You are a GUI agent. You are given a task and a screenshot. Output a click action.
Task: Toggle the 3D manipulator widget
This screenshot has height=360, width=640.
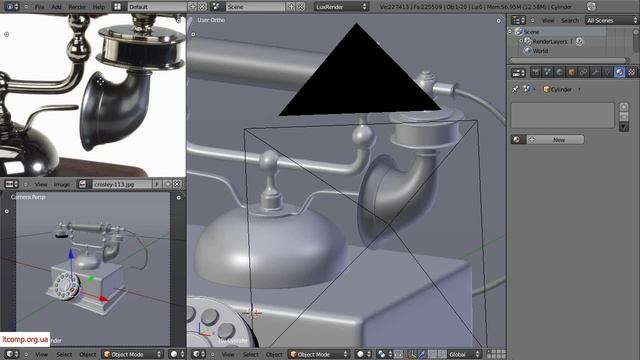click(x=412, y=354)
